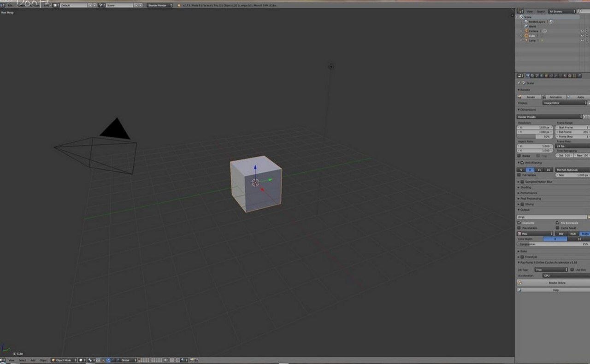Open the Object Data properties tab
The image size is (590, 364).
pos(560,76)
